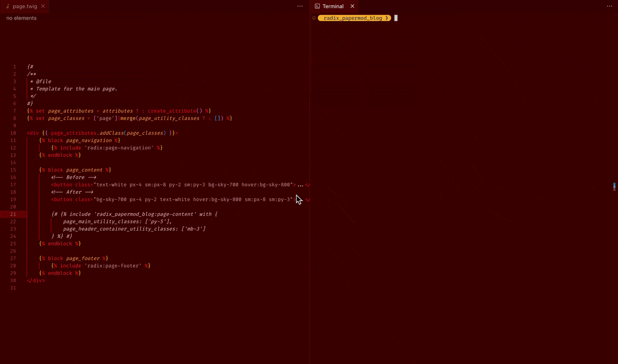Switch to the page.twig tab

[x=24, y=6]
